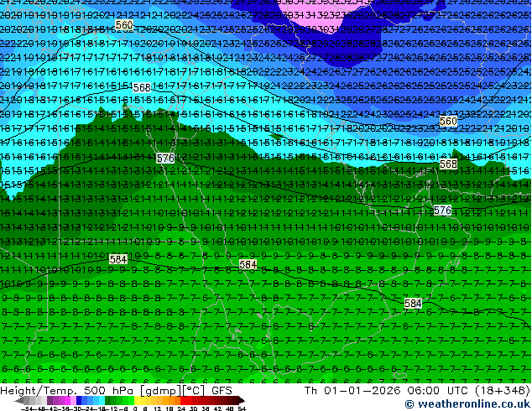This screenshot has height=411, width=532.
Task: Click the '54' label at the legend's right end
Action: pyautogui.click(x=242, y=408)
